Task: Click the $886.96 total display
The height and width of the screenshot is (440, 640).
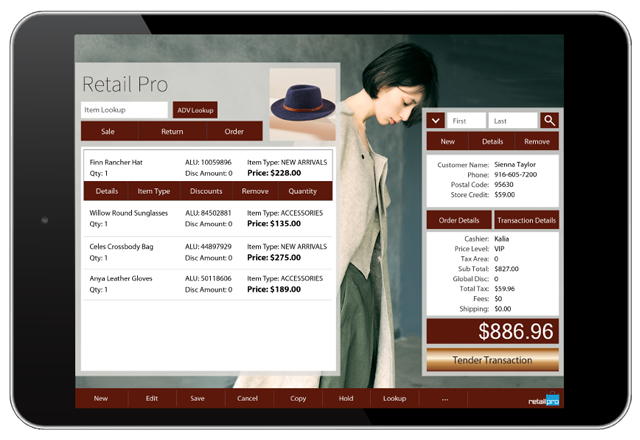Action: coord(493,331)
